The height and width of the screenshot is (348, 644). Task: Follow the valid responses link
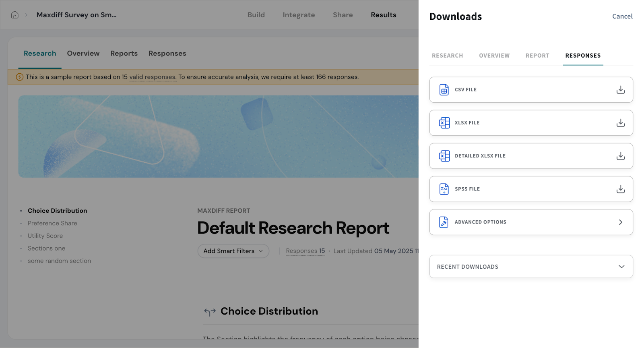tap(152, 77)
